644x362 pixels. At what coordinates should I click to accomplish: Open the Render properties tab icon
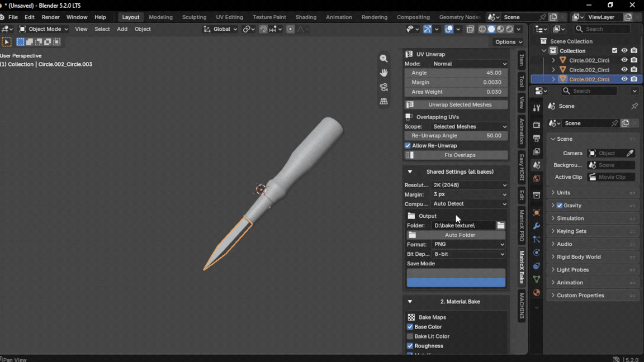pyautogui.click(x=537, y=125)
